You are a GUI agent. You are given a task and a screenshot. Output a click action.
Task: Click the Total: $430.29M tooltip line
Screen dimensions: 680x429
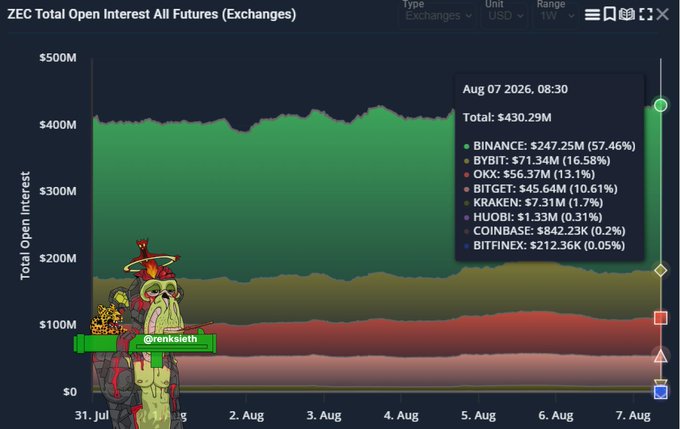[507, 118]
